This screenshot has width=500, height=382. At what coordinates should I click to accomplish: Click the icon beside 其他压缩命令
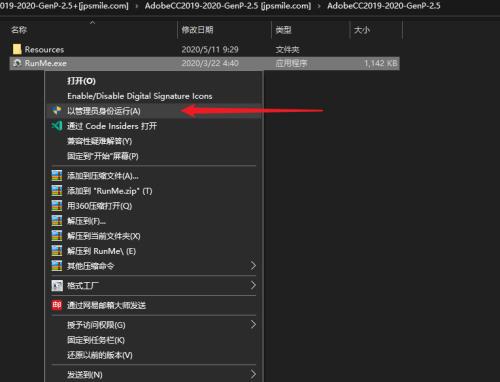click(57, 266)
